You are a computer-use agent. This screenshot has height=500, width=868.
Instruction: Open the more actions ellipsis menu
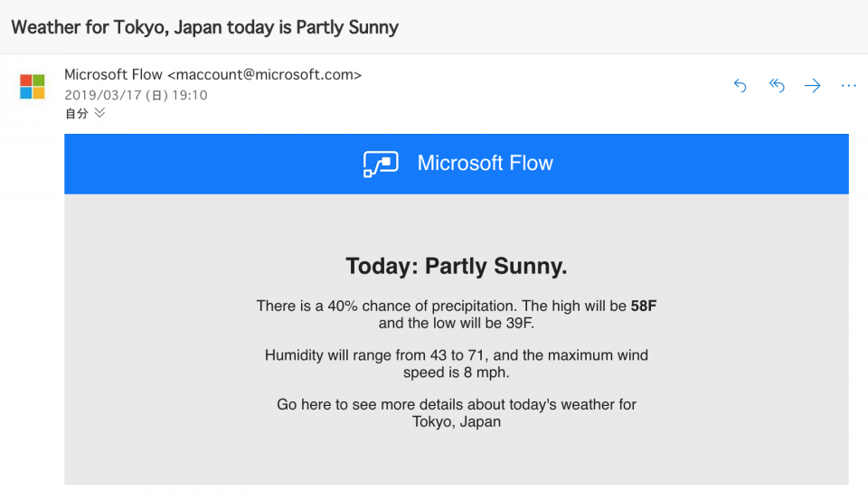coord(848,85)
